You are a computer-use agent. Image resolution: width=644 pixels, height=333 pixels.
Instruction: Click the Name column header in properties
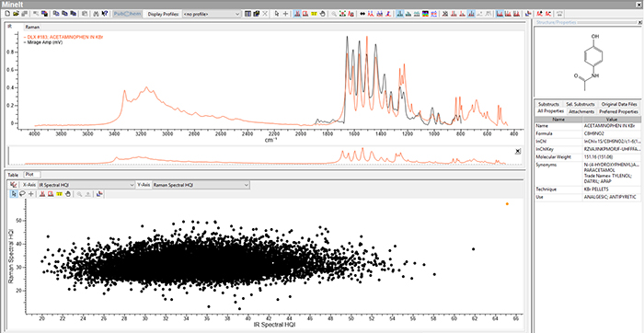pos(558,119)
